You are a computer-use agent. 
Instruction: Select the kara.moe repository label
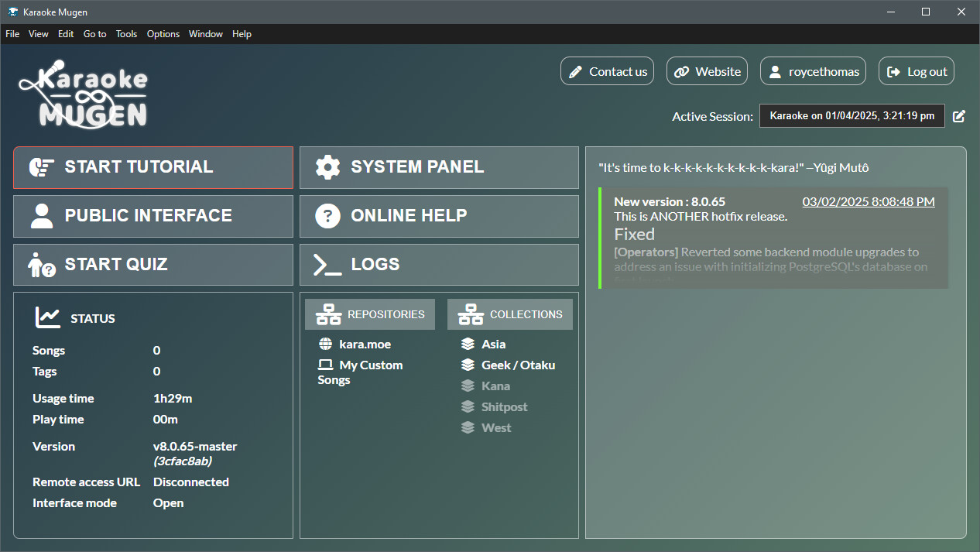coord(365,344)
